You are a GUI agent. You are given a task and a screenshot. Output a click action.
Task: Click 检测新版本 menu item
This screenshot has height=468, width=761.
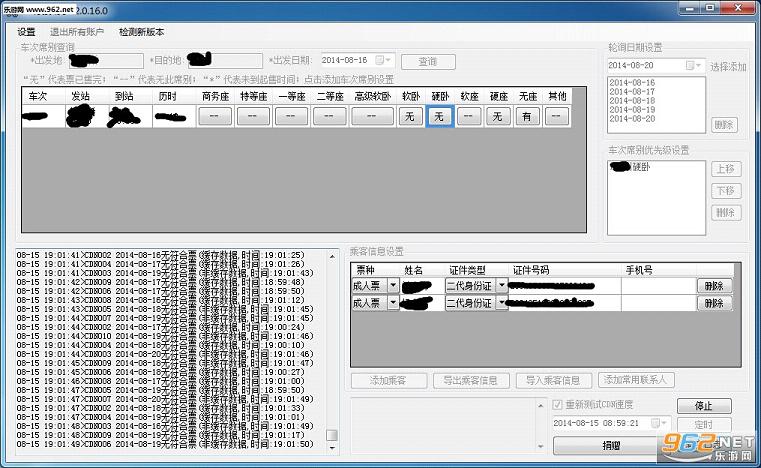[x=141, y=32]
